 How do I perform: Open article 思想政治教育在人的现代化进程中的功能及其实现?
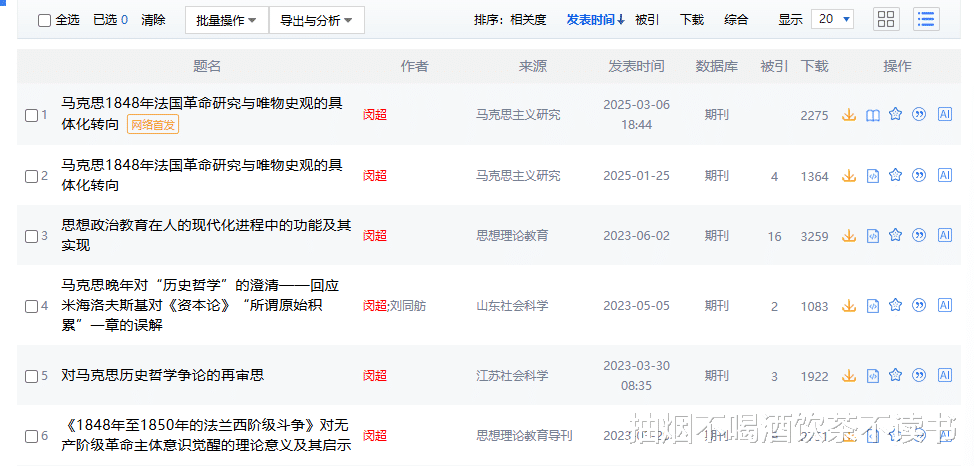(x=206, y=235)
